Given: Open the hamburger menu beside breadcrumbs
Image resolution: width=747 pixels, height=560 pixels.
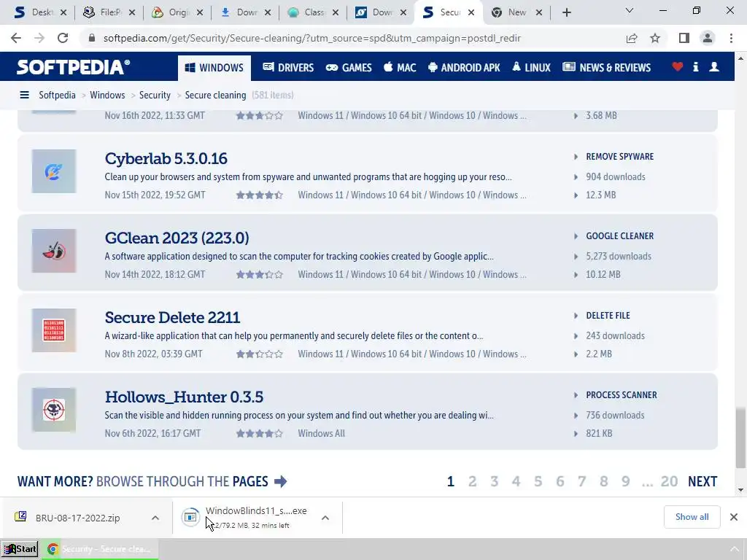Looking at the screenshot, I should tap(24, 96).
